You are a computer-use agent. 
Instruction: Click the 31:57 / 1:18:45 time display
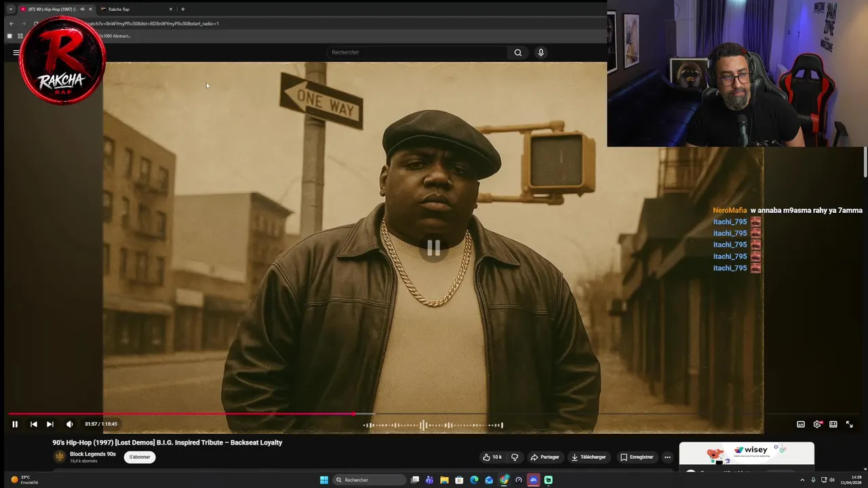click(x=100, y=424)
